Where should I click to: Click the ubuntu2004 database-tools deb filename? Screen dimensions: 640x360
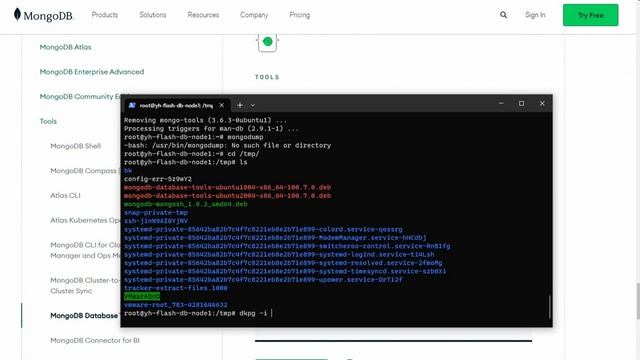click(227, 196)
